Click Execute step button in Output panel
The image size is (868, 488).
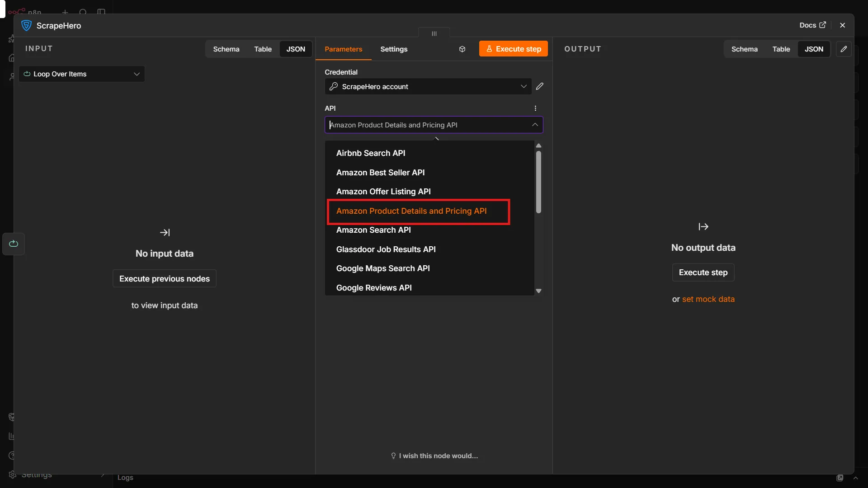pyautogui.click(x=703, y=272)
